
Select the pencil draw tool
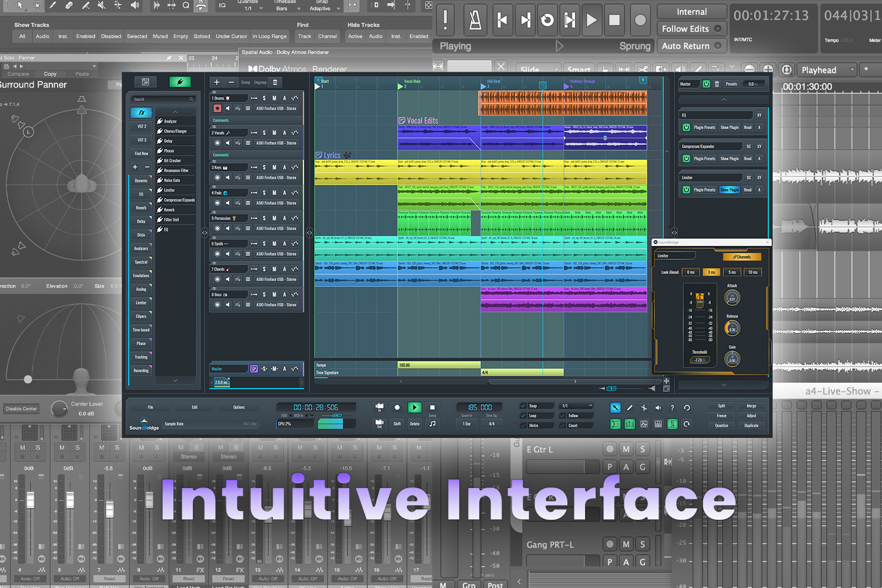coord(630,407)
